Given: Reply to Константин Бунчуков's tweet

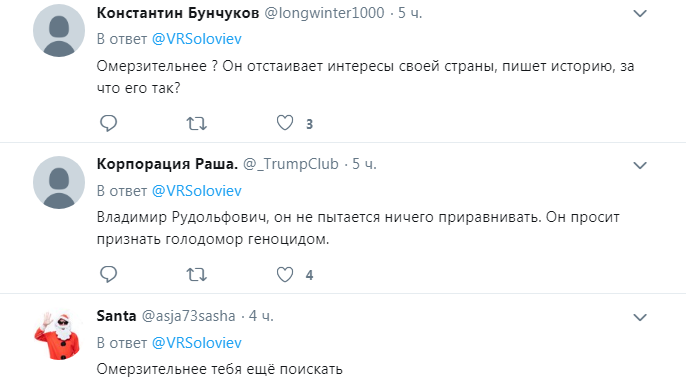Looking at the screenshot, I should tap(108, 123).
